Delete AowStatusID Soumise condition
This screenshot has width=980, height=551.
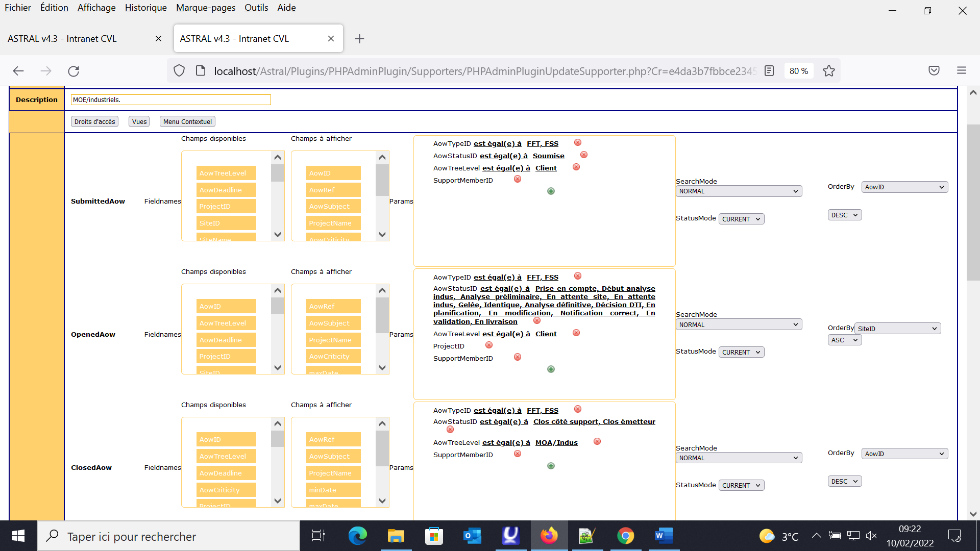tap(584, 155)
